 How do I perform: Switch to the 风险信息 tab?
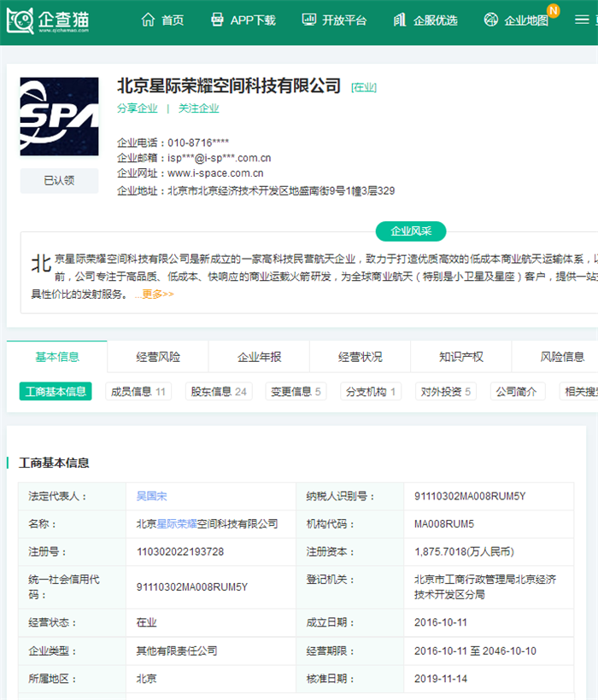(x=562, y=357)
